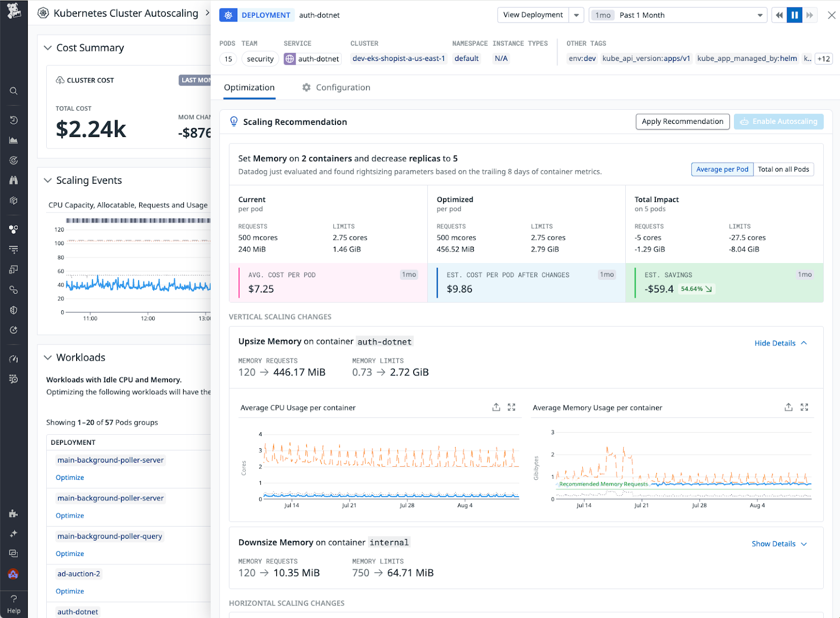Screen dimensions: 840x618
Task: Open the chat windows icon in sidebar
Action: pyautogui.click(x=14, y=553)
